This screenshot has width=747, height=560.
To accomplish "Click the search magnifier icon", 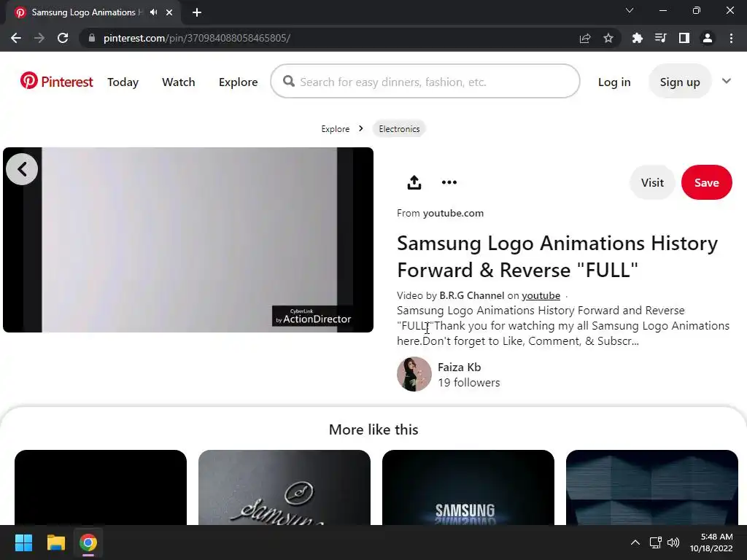I will point(289,82).
